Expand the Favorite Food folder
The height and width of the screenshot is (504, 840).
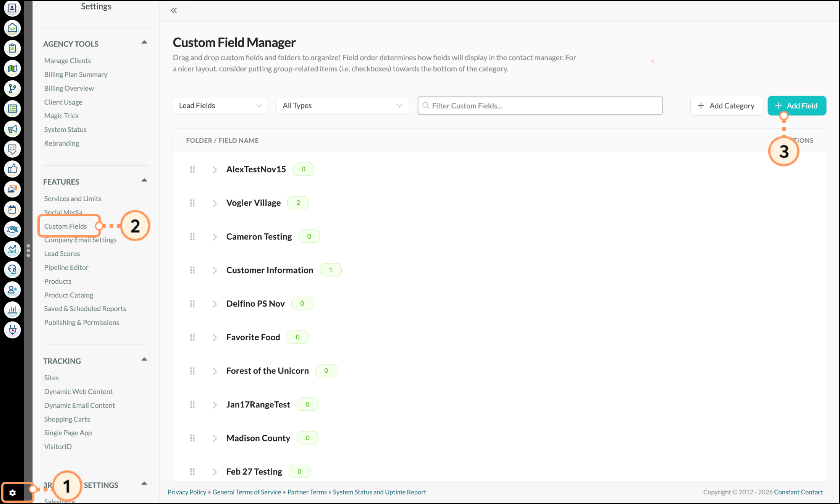pos(215,338)
